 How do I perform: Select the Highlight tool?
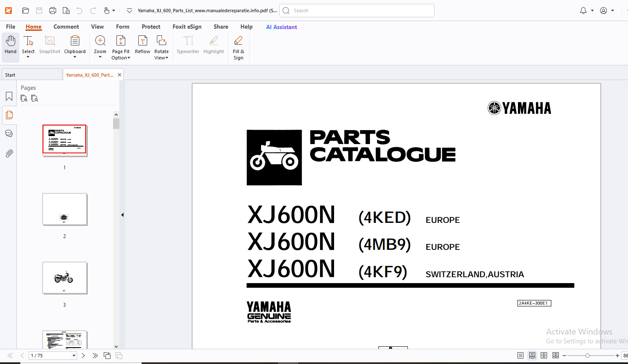click(x=213, y=45)
